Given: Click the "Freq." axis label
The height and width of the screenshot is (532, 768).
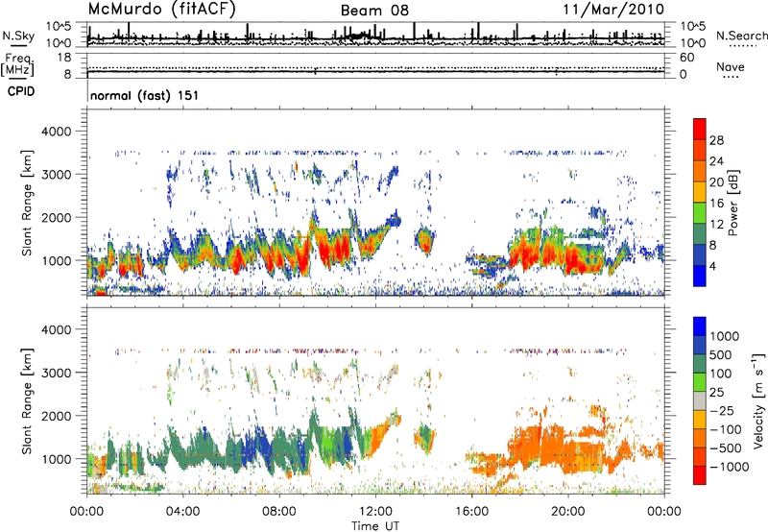Looking at the screenshot, I should (x=17, y=59).
